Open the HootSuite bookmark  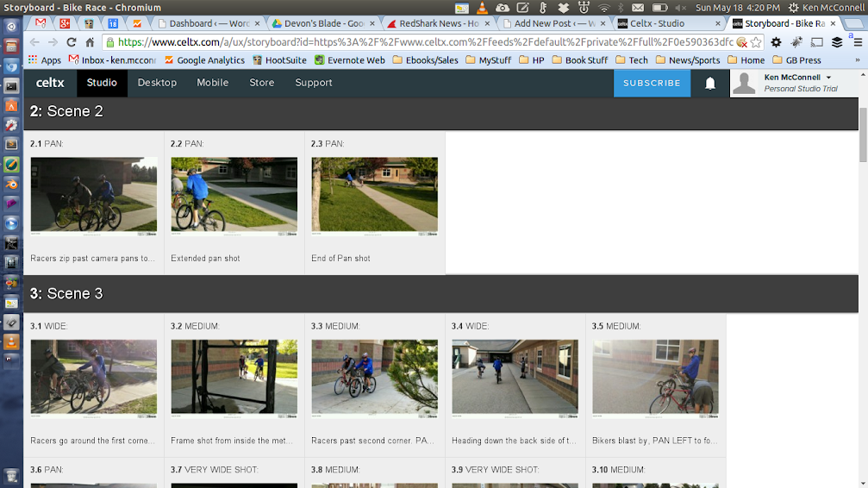279,59
